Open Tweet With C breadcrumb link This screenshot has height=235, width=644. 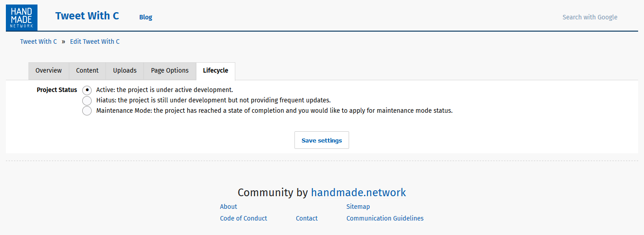pos(38,41)
